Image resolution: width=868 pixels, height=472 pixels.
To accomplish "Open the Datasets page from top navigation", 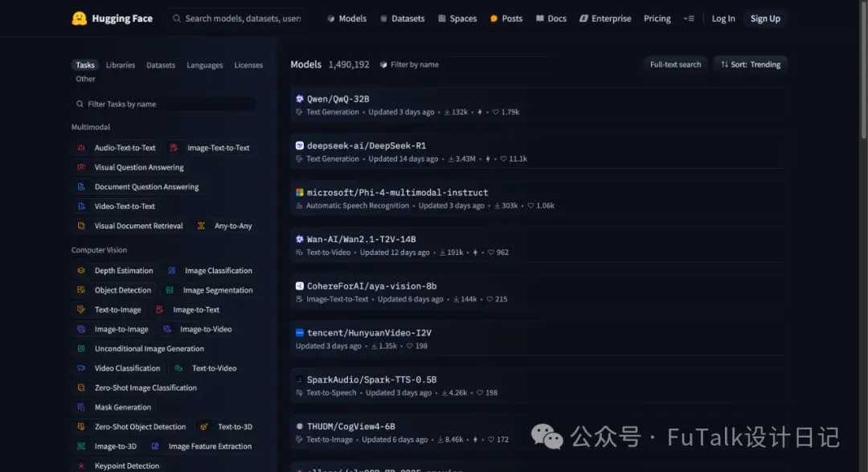I will pyautogui.click(x=403, y=18).
